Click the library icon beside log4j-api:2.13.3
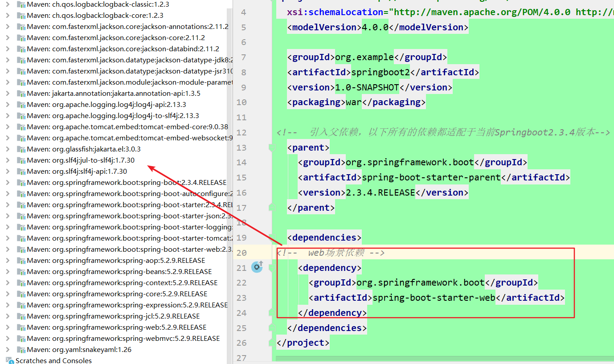Viewport: 614px width, 364px height. [x=20, y=105]
